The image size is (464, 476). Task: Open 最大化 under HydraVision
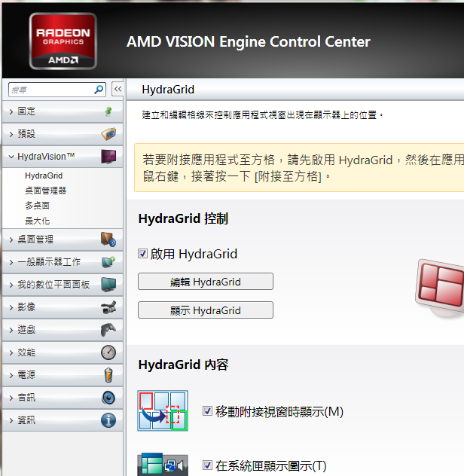(37, 221)
